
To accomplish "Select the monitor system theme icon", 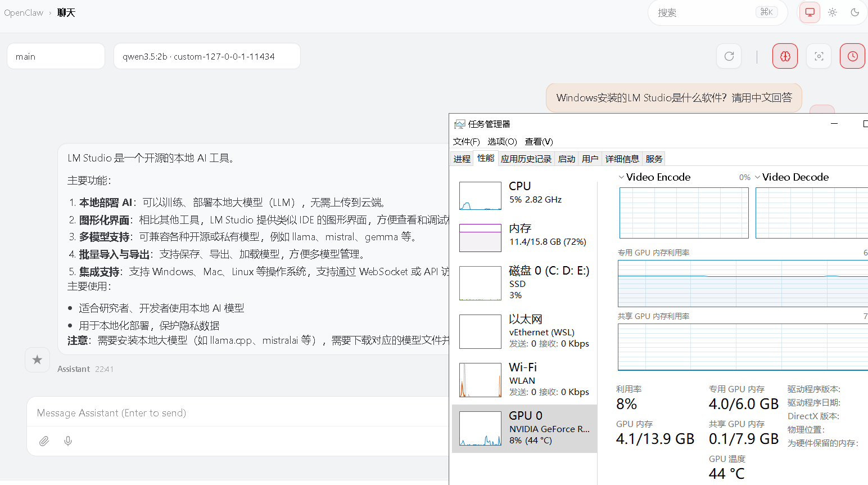I will 810,12.
